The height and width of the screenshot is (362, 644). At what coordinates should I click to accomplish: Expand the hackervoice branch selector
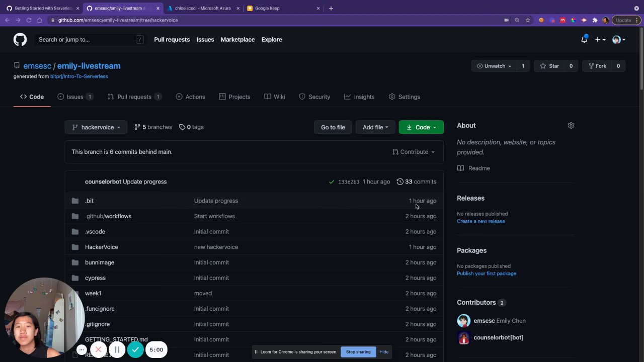point(96,127)
